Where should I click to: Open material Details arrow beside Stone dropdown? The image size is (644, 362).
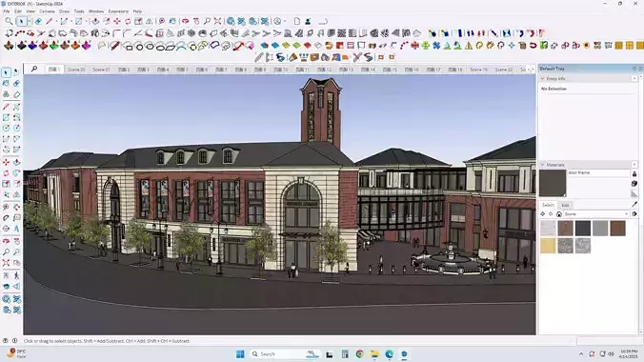[x=634, y=214]
